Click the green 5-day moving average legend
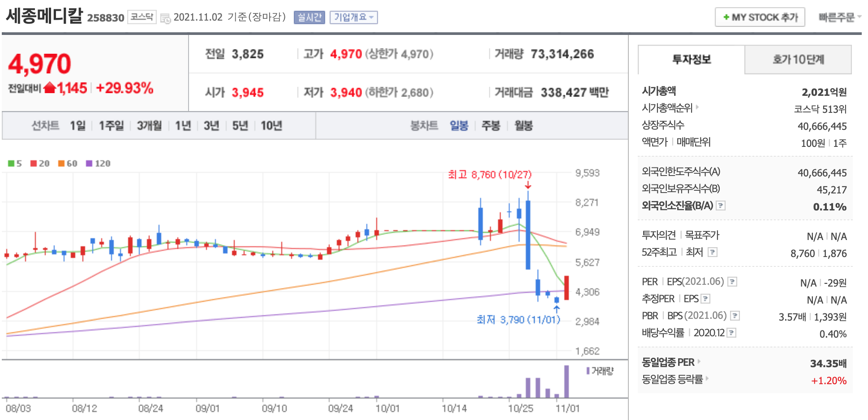Viewport: 868px width, 420px height. coord(15,163)
